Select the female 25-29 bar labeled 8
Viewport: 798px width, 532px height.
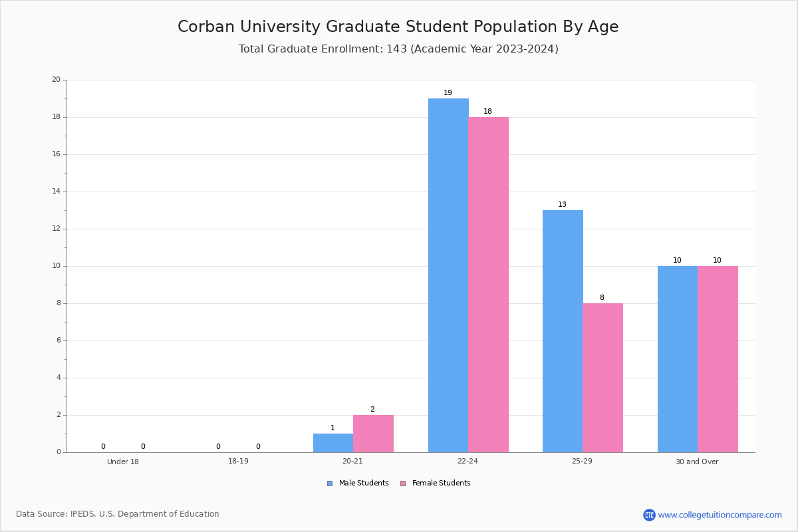602,378
